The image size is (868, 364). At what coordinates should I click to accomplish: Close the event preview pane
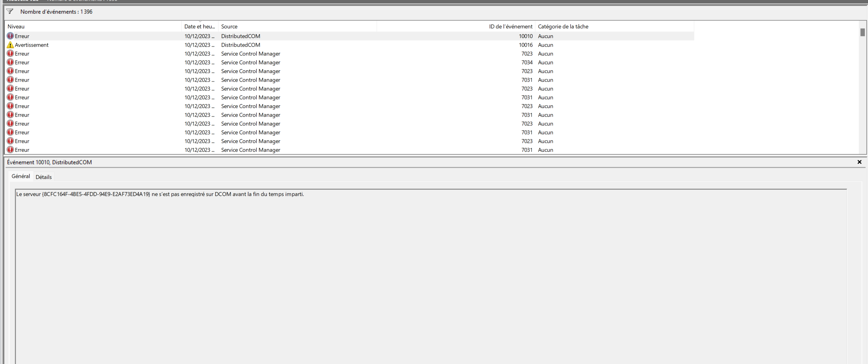point(859,162)
